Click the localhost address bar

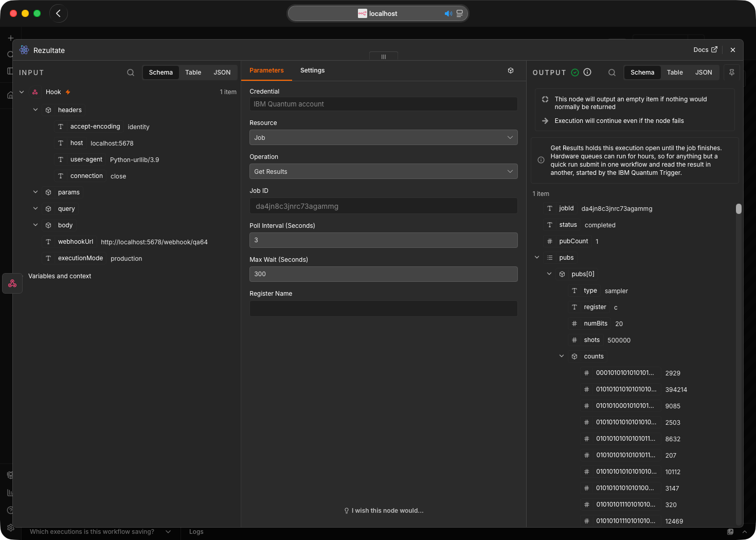tap(378, 13)
